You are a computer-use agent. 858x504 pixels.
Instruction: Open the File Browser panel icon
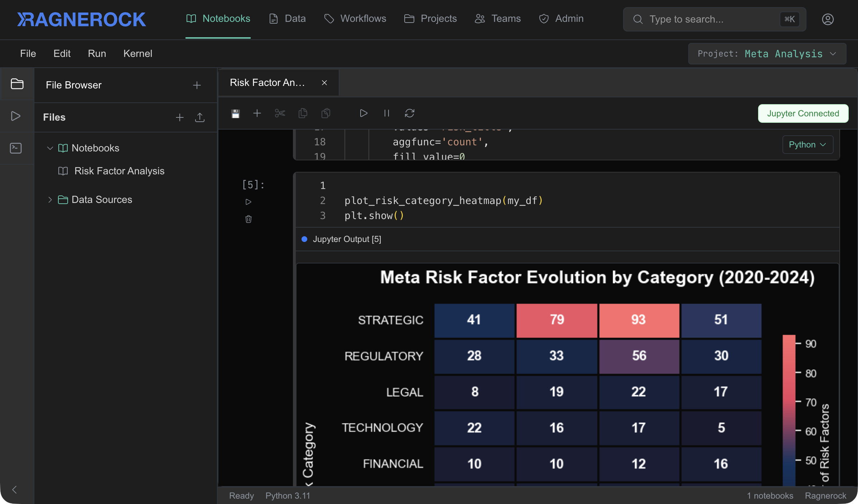(17, 83)
